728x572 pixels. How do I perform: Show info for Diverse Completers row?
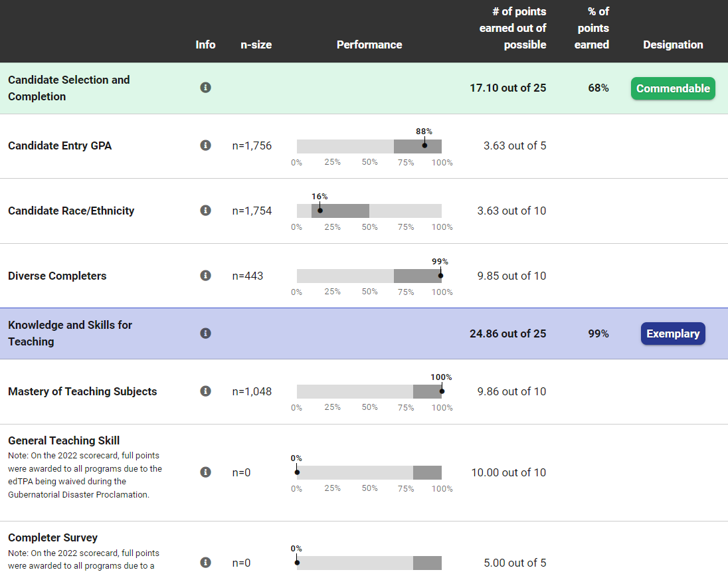(x=205, y=276)
